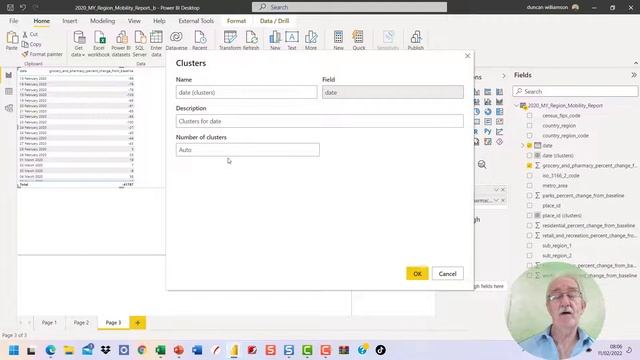Click the title bar Search box
640x360 pixels.
tap(349, 7)
